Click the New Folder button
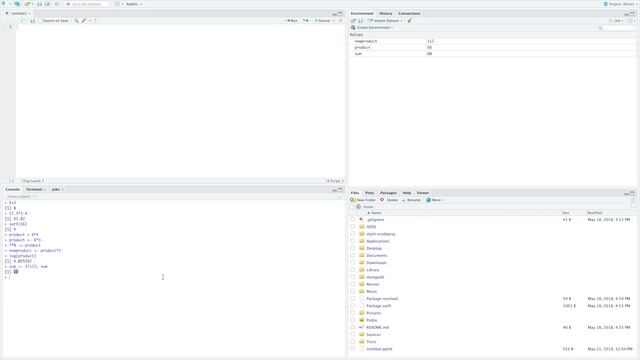Viewport: 640px width, 360px height. (x=363, y=200)
